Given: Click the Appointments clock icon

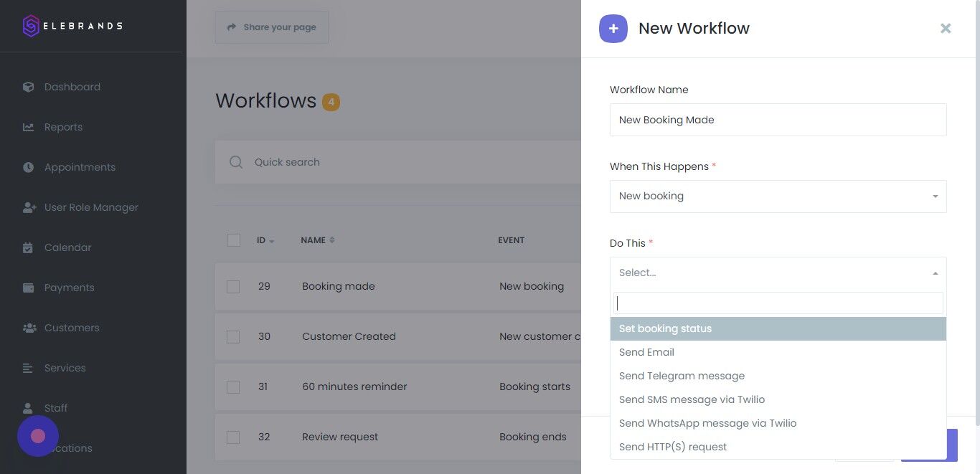Looking at the screenshot, I should tap(28, 167).
